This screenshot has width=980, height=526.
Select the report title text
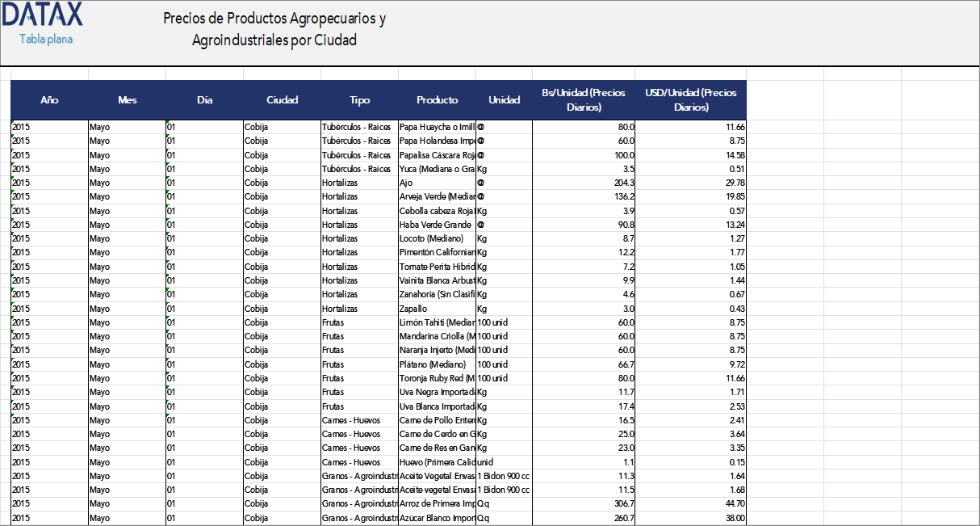(275, 26)
